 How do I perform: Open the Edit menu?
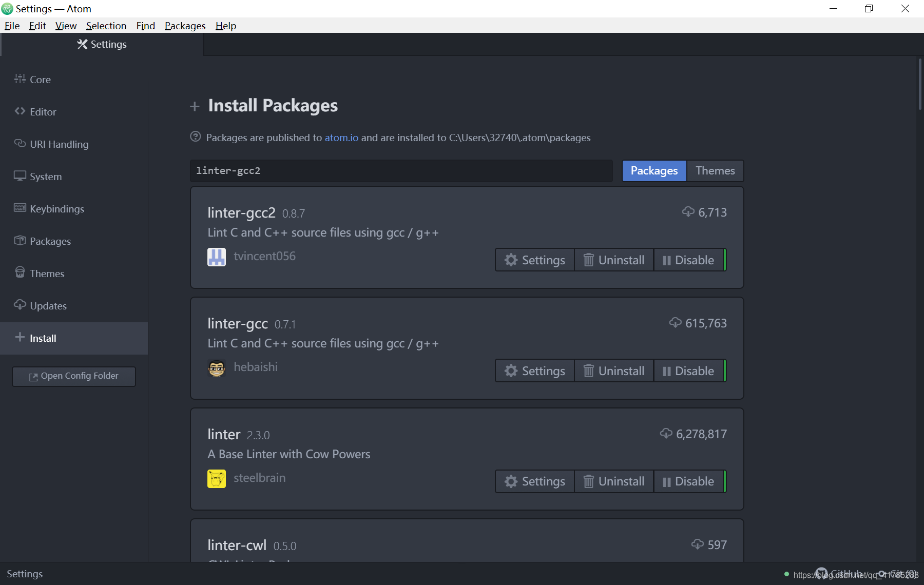click(x=37, y=26)
